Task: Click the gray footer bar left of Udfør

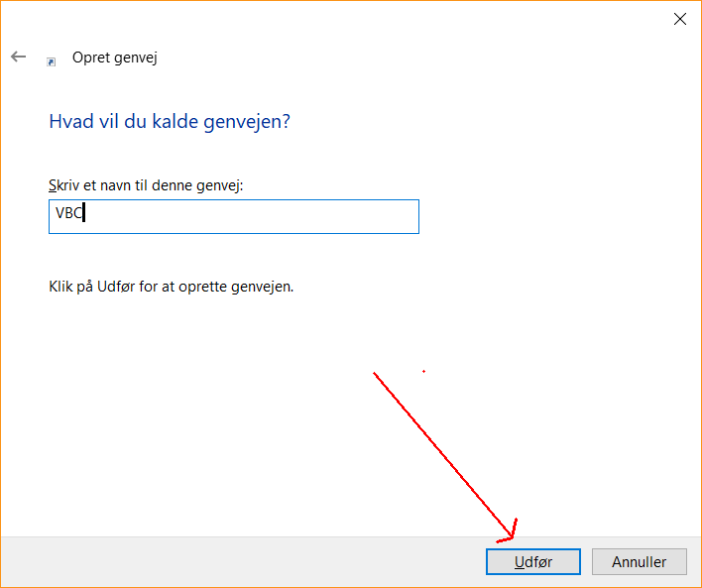Action: pos(242,562)
